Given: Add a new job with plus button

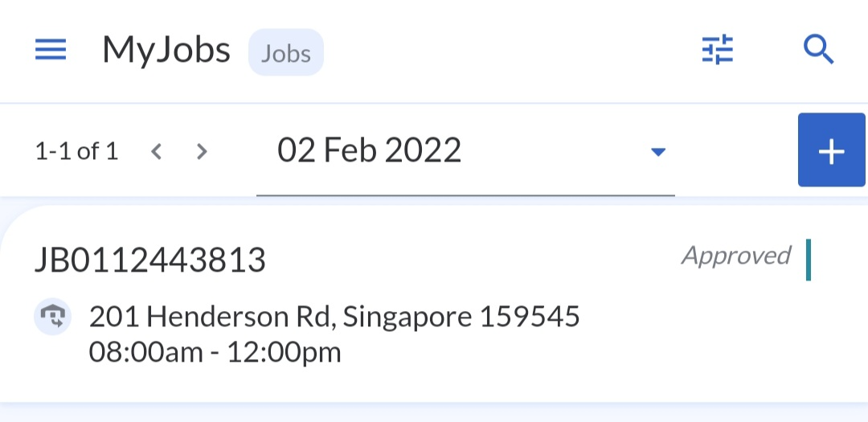Looking at the screenshot, I should [831, 151].
